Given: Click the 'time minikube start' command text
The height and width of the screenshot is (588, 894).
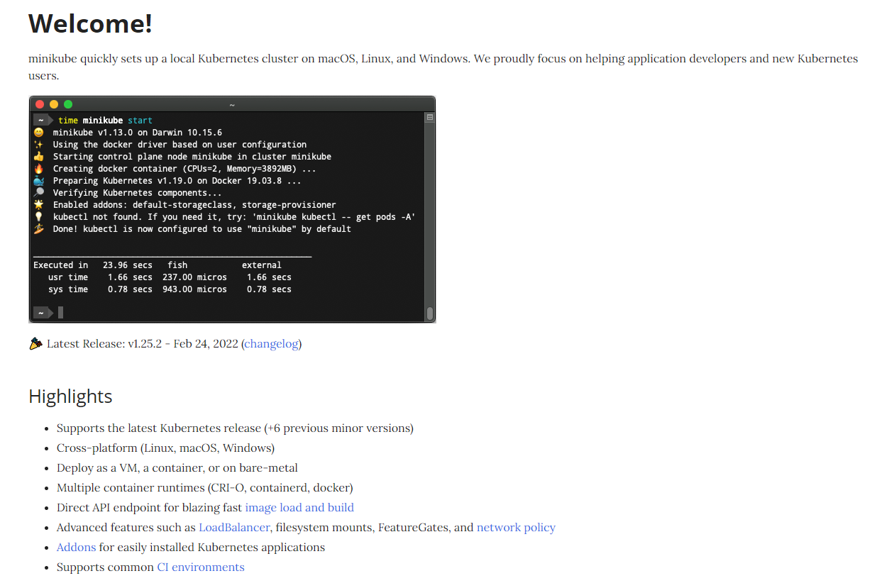Looking at the screenshot, I should click(x=105, y=121).
